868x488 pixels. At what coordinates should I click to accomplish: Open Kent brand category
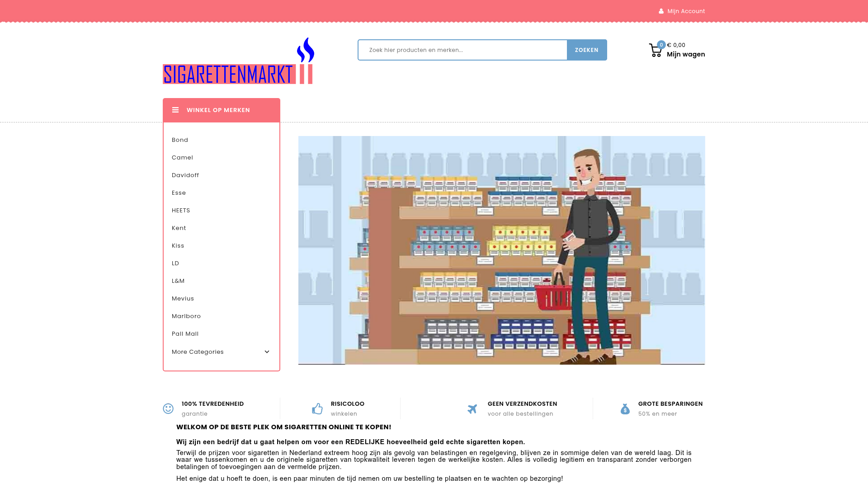pyautogui.click(x=179, y=228)
